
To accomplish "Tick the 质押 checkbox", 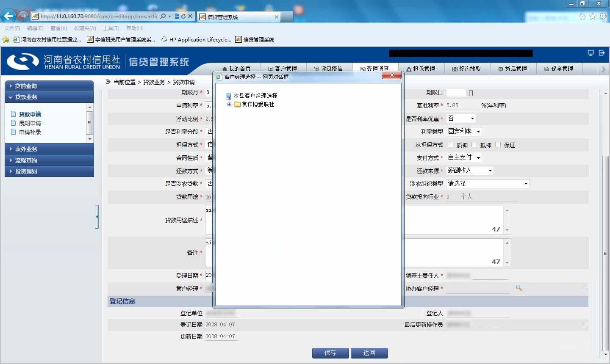I will (451, 145).
